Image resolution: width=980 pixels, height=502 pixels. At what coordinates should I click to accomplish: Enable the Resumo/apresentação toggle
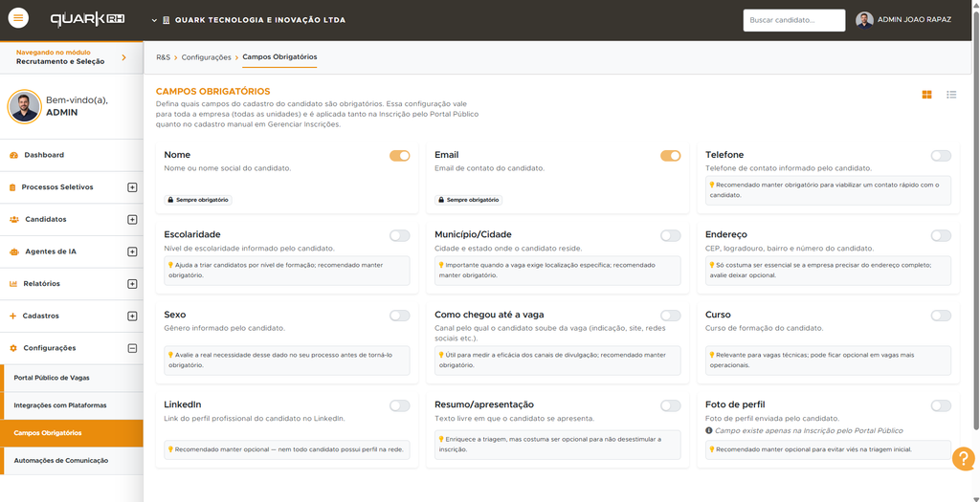[x=671, y=405]
